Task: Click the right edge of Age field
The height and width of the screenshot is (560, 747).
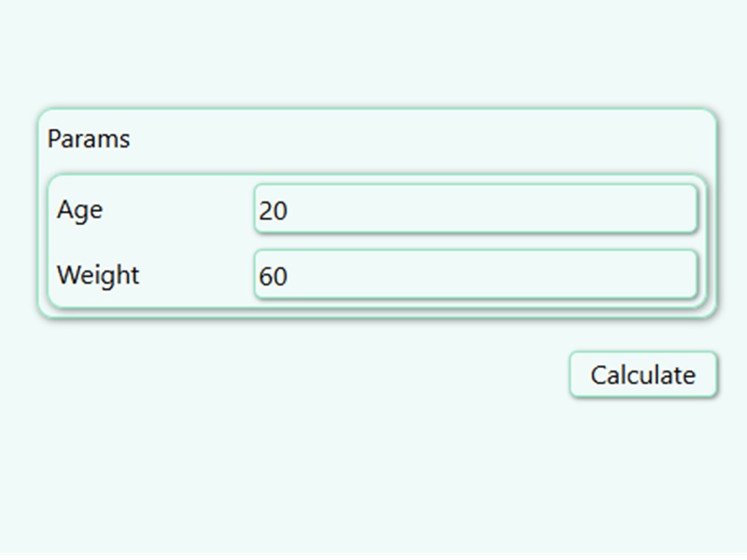Action: (691, 210)
